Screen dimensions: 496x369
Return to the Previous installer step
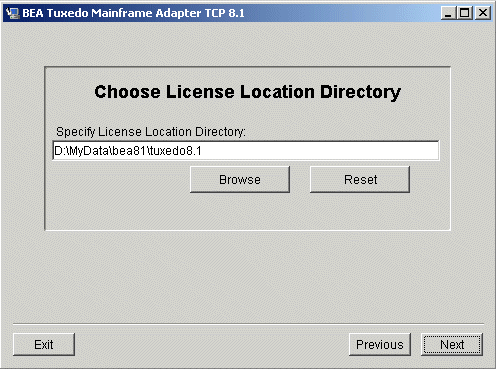pyautogui.click(x=380, y=344)
